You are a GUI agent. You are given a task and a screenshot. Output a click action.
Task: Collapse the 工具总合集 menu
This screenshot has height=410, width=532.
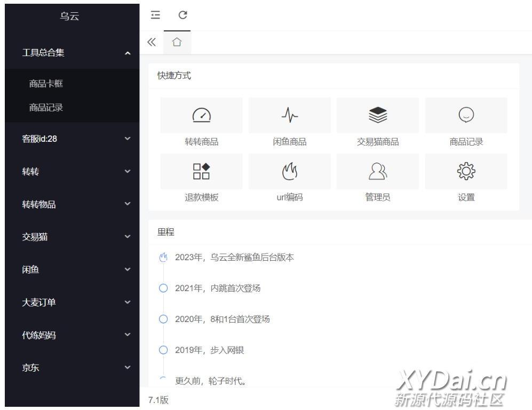pyautogui.click(x=72, y=53)
